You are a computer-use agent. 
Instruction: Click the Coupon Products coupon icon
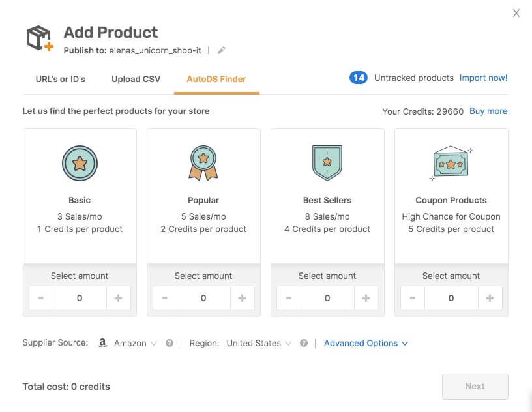click(451, 162)
